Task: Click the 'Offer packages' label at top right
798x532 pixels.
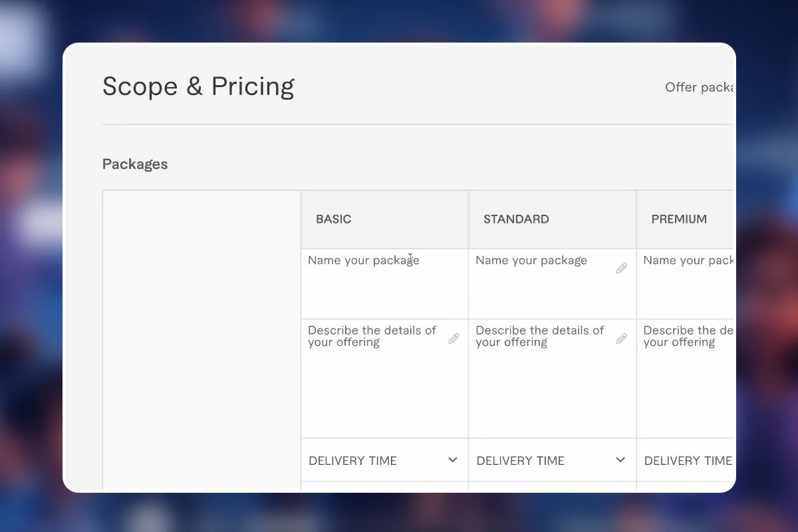Action: pyautogui.click(x=699, y=88)
